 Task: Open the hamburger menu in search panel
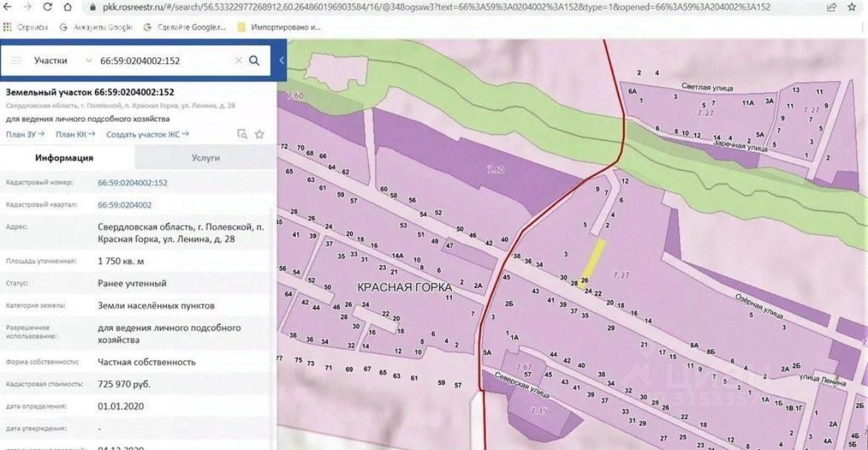point(16,61)
